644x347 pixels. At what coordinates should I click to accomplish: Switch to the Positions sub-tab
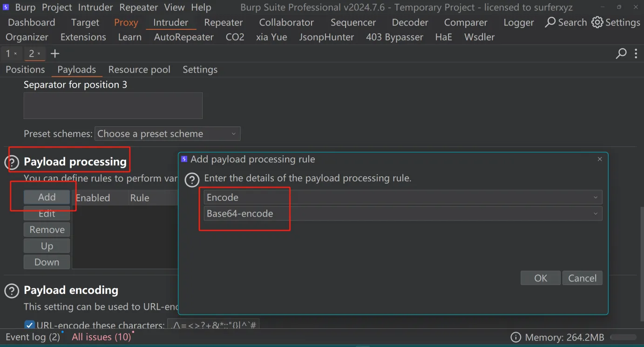click(x=25, y=69)
